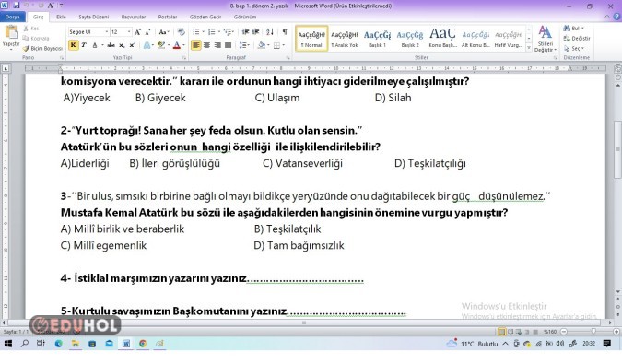Switch to the Ekle tab
Screen dimensions: 622x364
coord(61,17)
